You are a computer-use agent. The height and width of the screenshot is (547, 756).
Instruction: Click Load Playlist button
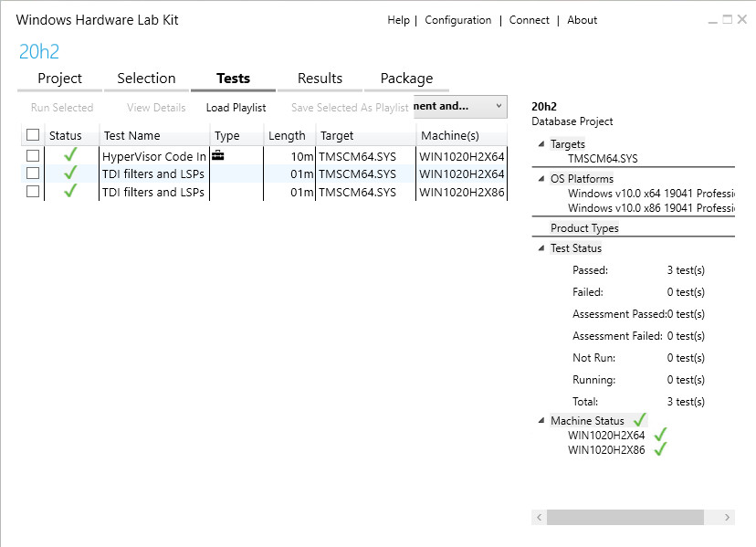236,108
